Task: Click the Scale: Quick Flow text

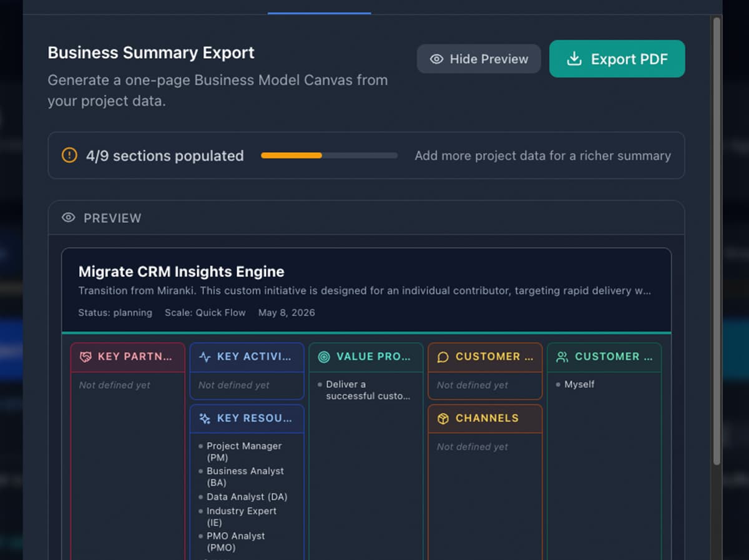Action: (x=205, y=312)
